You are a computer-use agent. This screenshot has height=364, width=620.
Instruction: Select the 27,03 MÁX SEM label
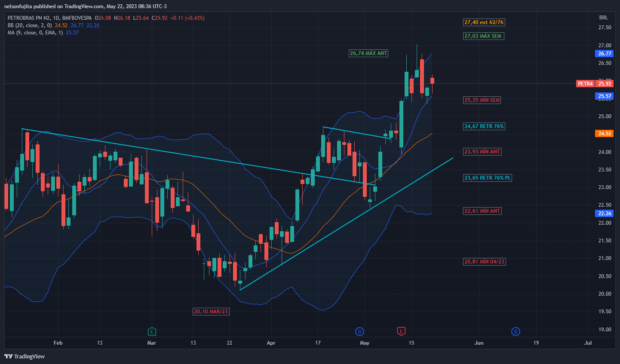click(483, 36)
